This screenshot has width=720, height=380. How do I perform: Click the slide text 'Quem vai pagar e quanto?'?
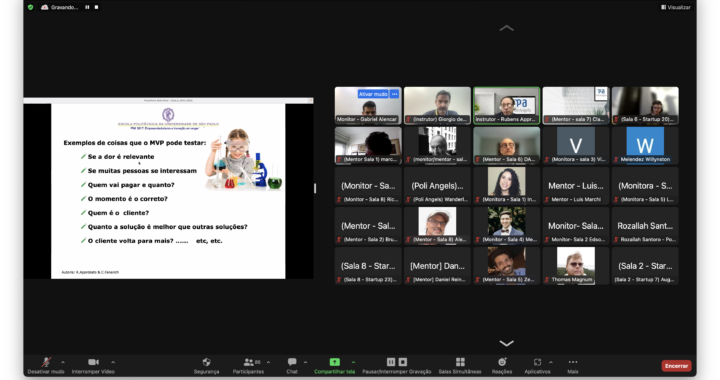[131, 185]
